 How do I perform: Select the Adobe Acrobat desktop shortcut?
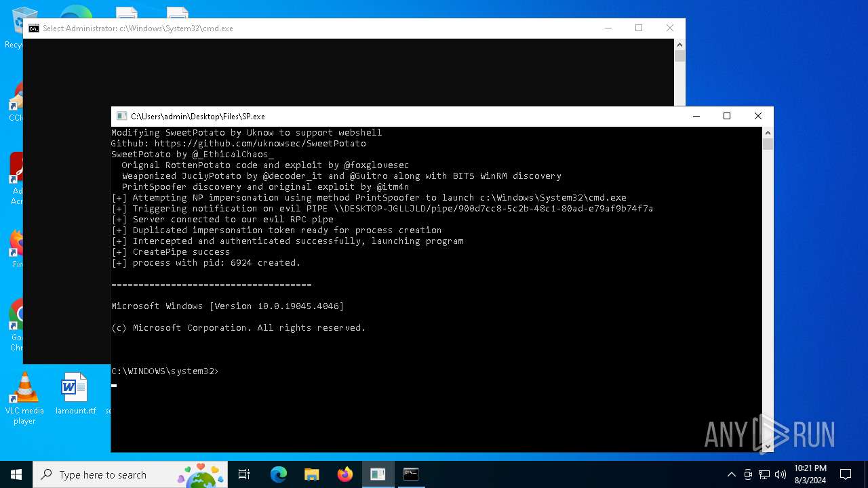point(16,179)
